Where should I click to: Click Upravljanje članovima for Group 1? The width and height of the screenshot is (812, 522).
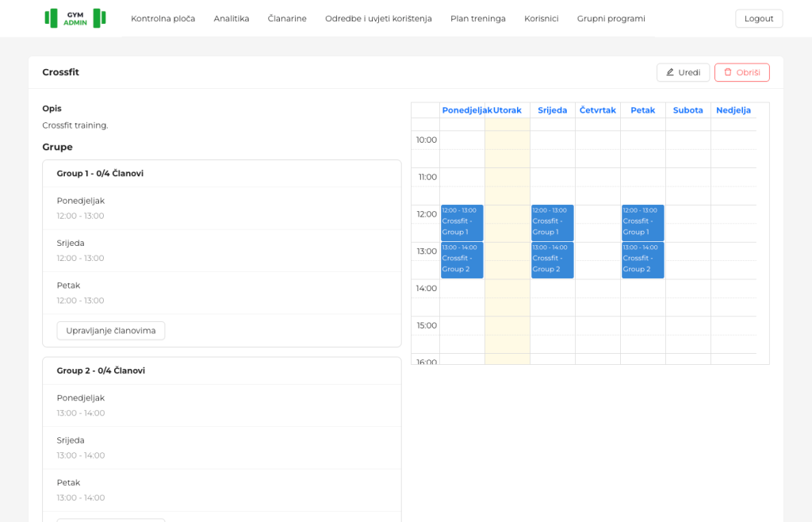tap(111, 330)
